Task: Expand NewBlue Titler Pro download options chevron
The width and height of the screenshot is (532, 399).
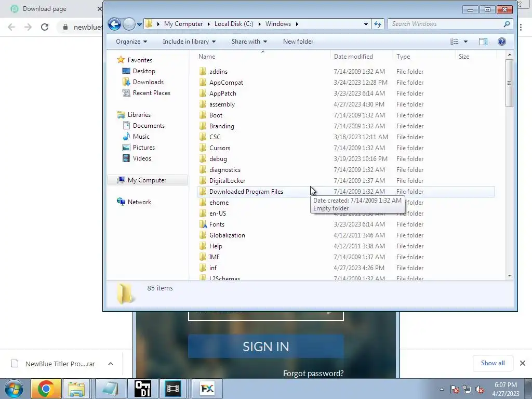Action: tap(111, 364)
